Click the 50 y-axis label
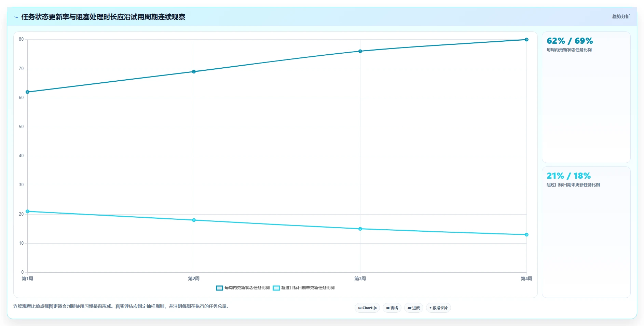Screen dimensions: 644x326 [21, 127]
